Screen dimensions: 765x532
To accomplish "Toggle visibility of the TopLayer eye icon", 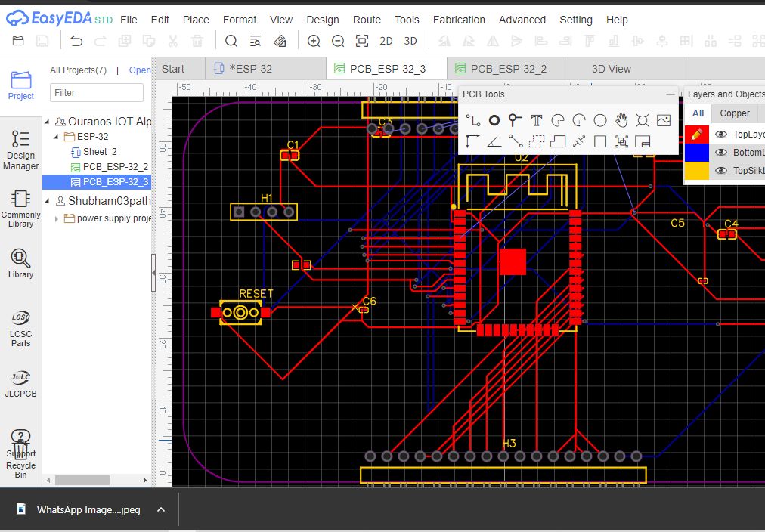I will [721, 135].
